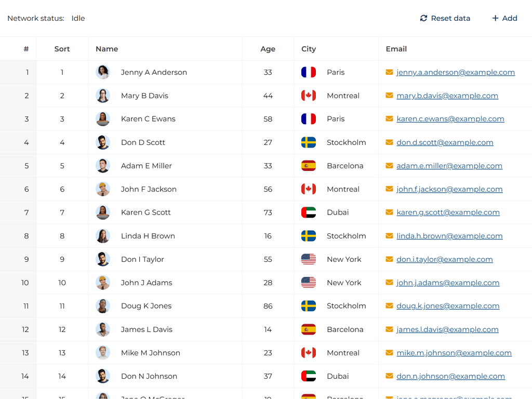The height and width of the screenshot is (399, 532).
Task: Open the linda.h.brown@example.com email link
Action: [x=449, y=236]
